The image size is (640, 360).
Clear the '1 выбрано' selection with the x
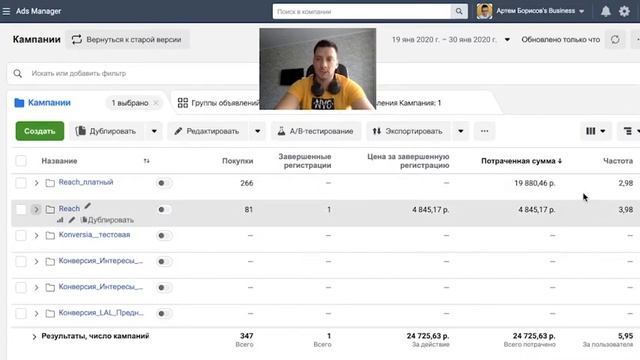156,103
